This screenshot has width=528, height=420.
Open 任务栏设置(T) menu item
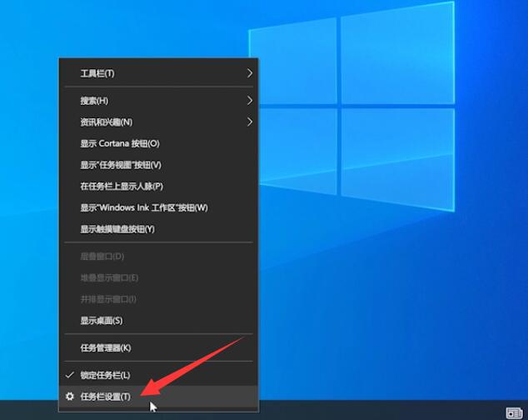158,397
